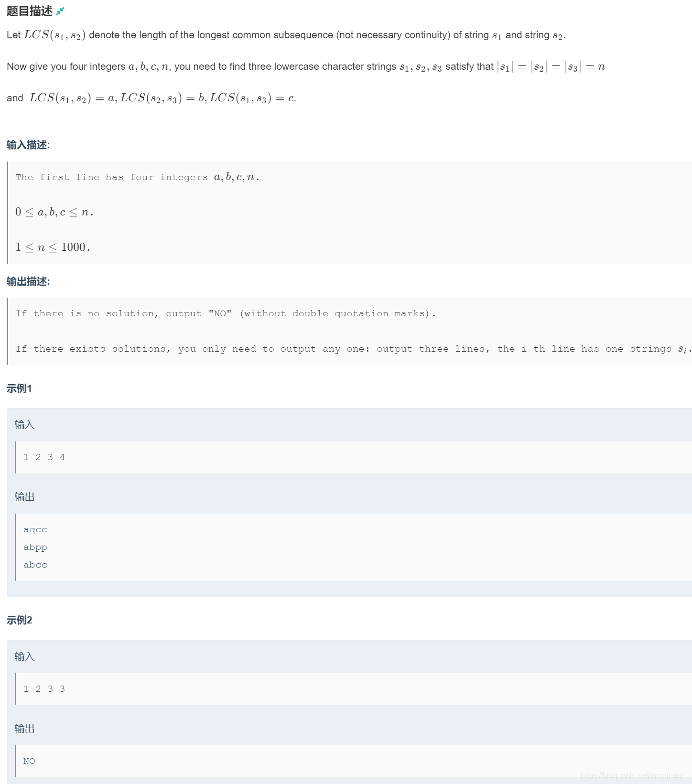
Task: Click the output line 'abcc'
Action: pos(35,565)
